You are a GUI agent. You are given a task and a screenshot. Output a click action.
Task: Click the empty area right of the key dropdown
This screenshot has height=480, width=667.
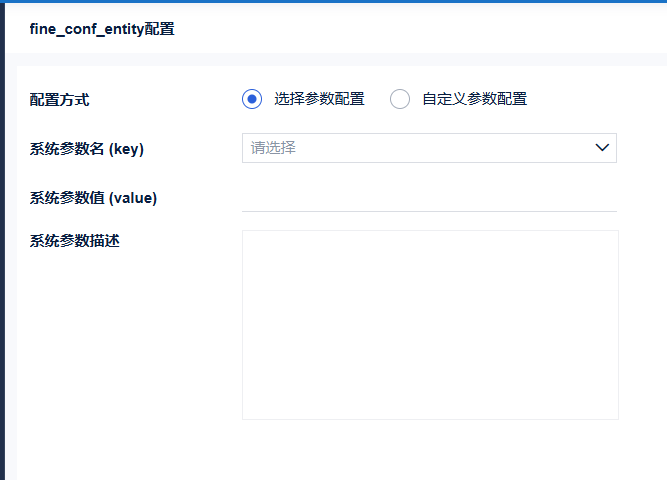tap(640, 148)
